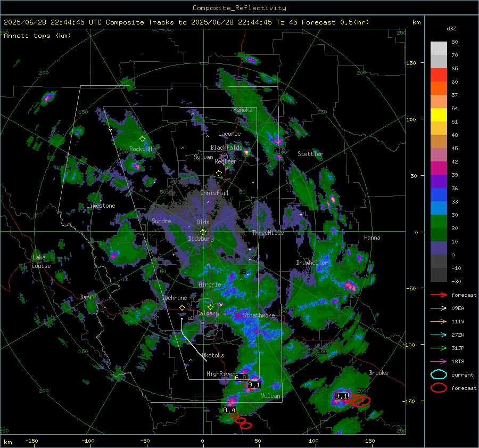
Task: Click the -30 value on the dBZ scale
Action: 456,281
